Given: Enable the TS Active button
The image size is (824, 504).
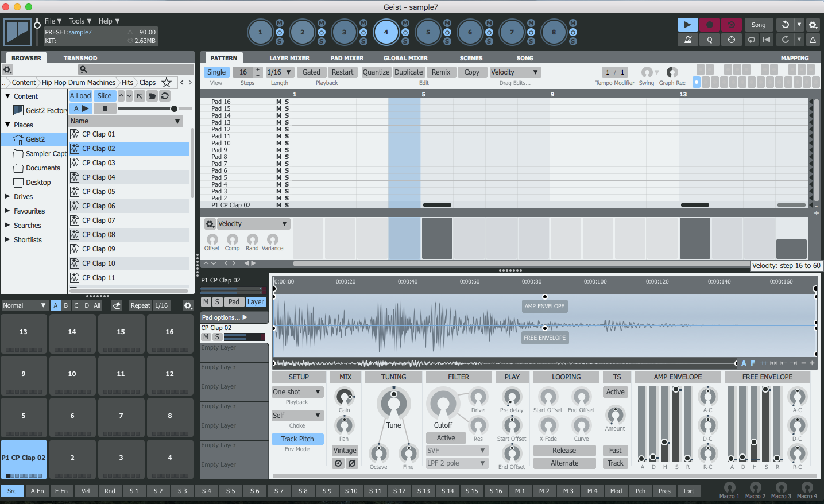Looking at the screenshot, I should point(615,392).
